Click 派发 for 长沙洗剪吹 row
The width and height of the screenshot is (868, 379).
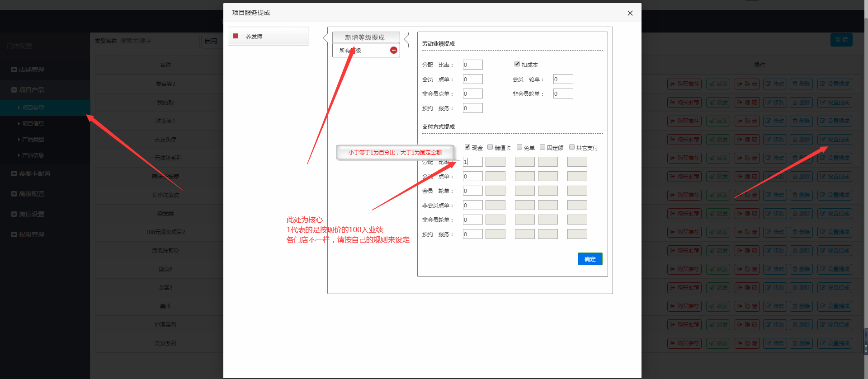(718, 195)
